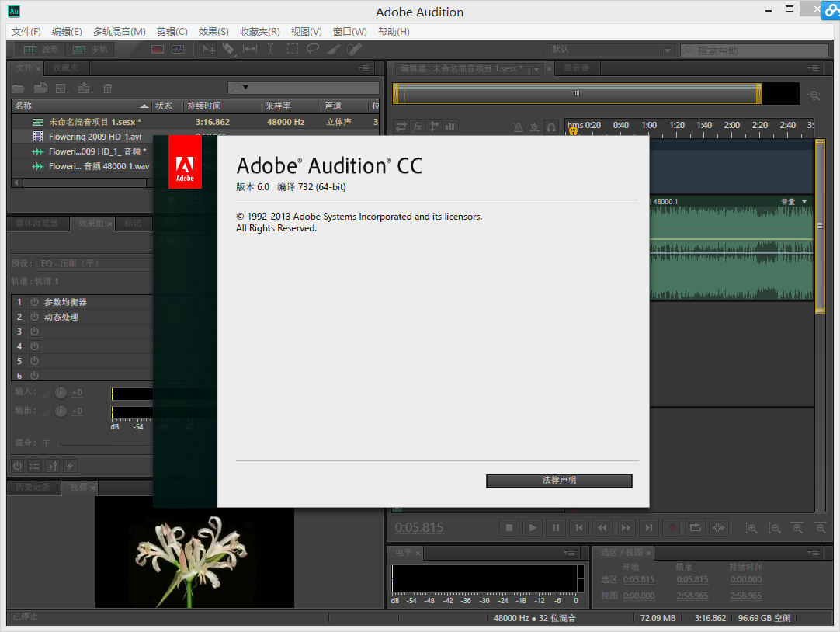Select the Move tool
This screenshot has height=632, width=840.
pos(208,50)
